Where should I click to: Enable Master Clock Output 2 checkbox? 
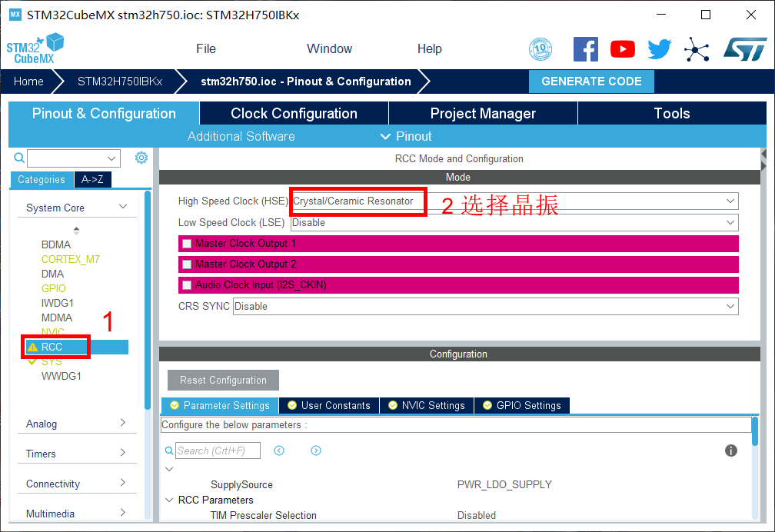pyautogui.click(x=187, y=264)
